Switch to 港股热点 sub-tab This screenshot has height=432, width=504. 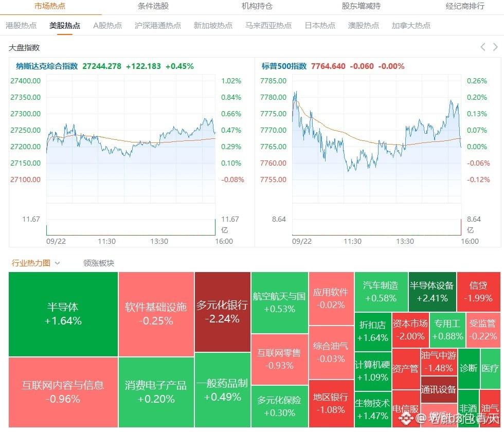click(21, 25)
